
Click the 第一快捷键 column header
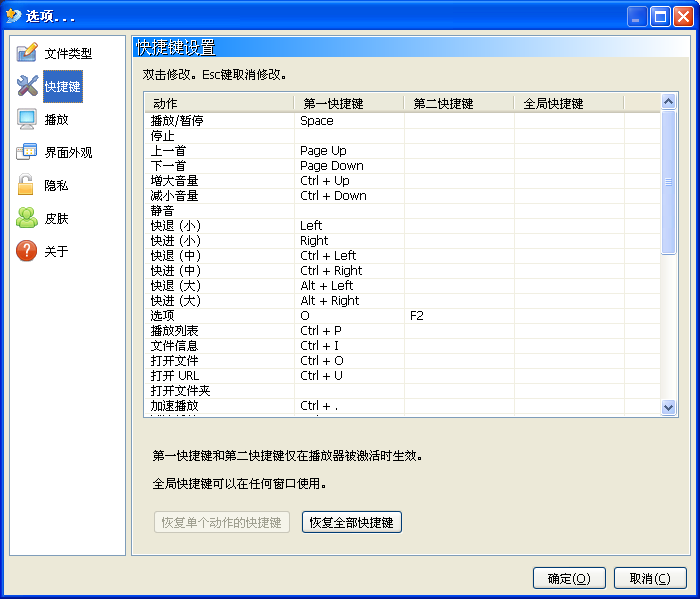coord(349,103)
